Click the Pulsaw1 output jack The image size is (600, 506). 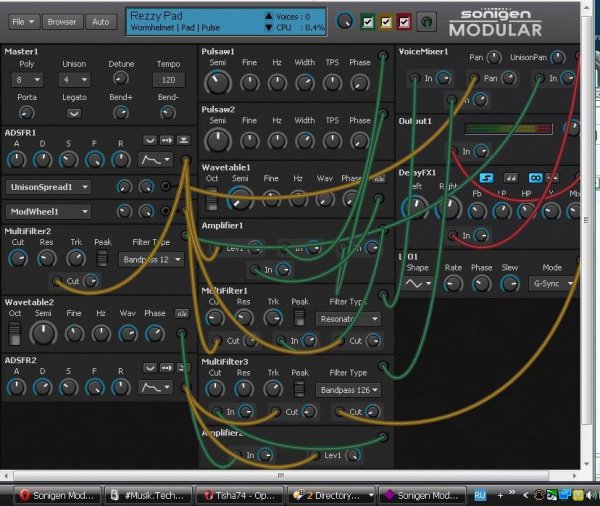tap(383, 56)
